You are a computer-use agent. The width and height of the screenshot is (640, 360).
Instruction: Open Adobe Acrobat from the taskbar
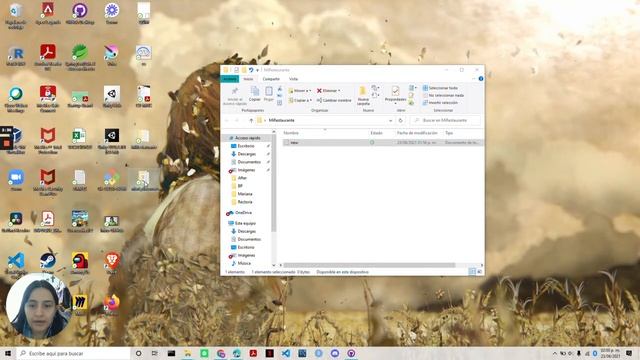[x=253, y=353]
